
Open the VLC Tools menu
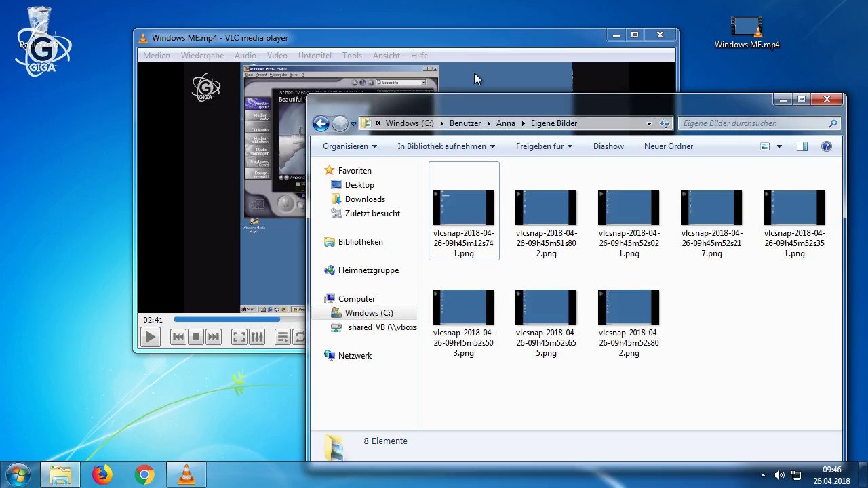tap(352, 56)
